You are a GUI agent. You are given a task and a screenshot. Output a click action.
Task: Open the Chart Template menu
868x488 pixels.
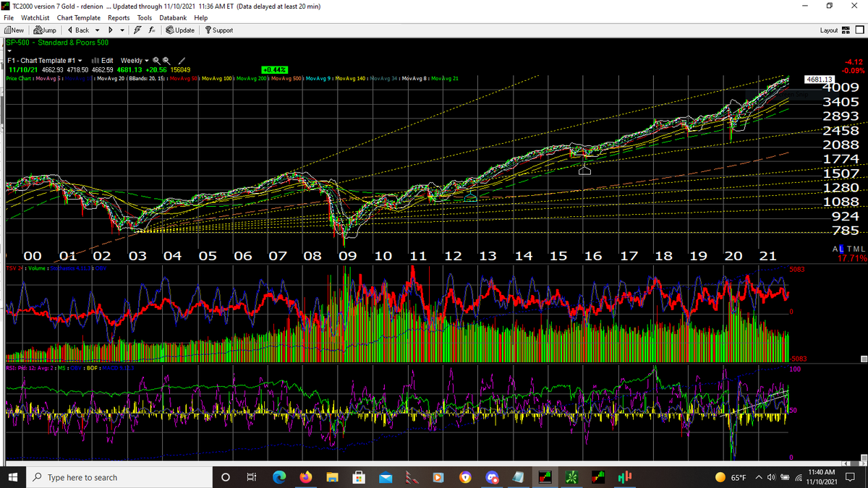(80, 17)
